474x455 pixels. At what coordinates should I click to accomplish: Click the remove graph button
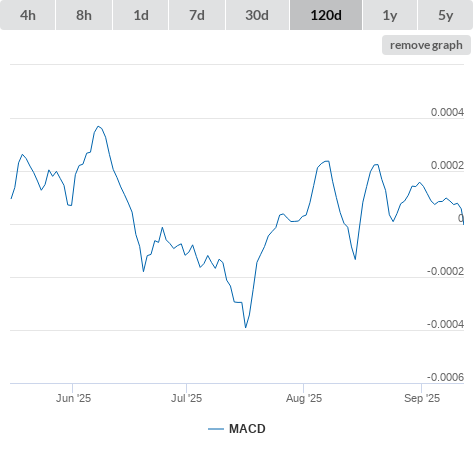(426, 45)
